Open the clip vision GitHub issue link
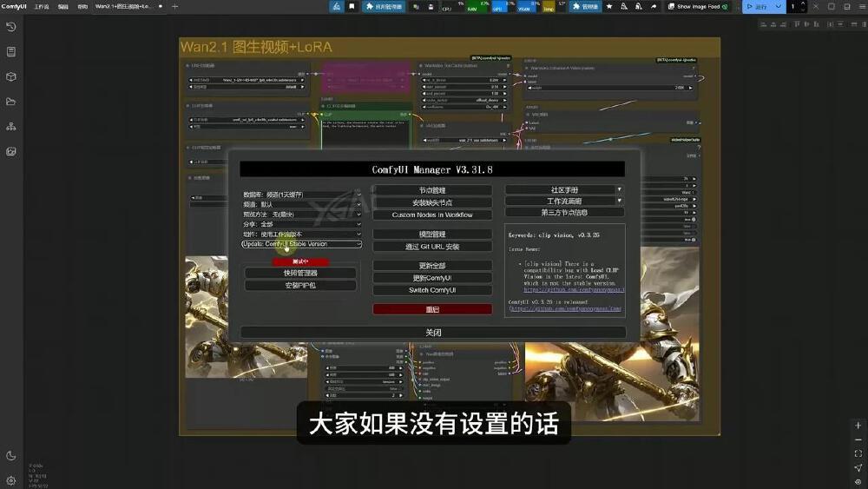The image size is (868, 489). click(574, 289)
